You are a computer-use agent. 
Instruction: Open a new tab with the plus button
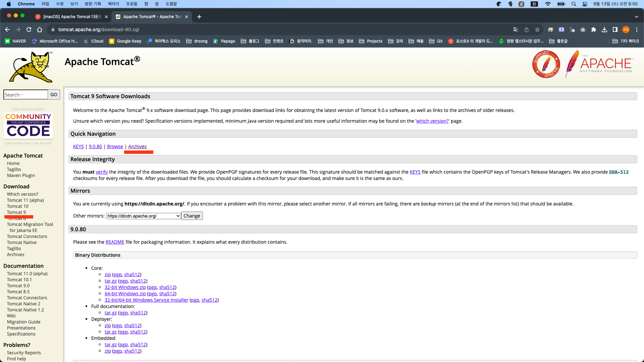(x=199, y=17)
